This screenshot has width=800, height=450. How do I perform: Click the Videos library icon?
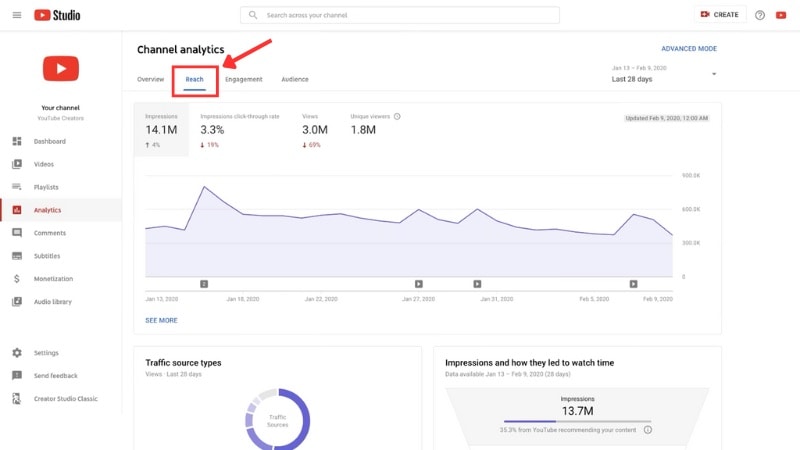pyautogui.click(x=17, y=164)
